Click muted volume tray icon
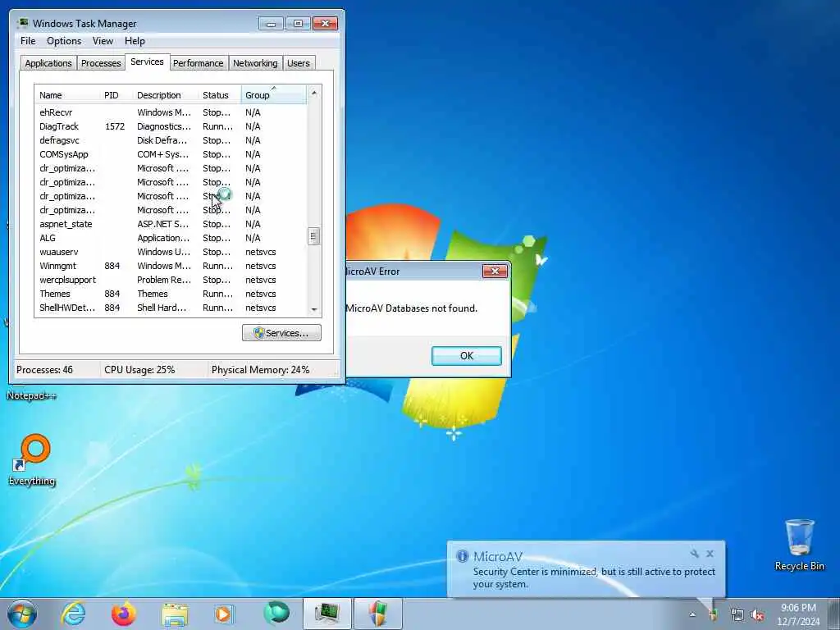This screenshot has width=840, height=630. (757, 615)
